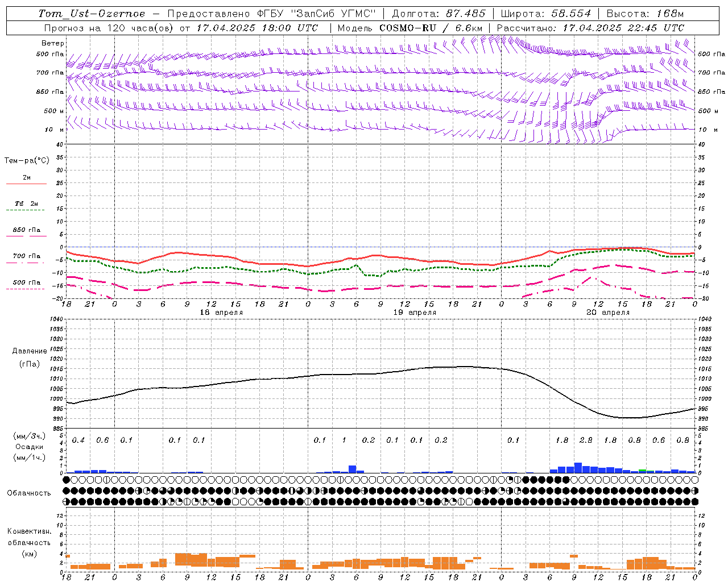Image resolution: width=728 pixels, height=582 pixels.
Task: Select the 2м temperature legend entry
Action: (x=27, y=178)
